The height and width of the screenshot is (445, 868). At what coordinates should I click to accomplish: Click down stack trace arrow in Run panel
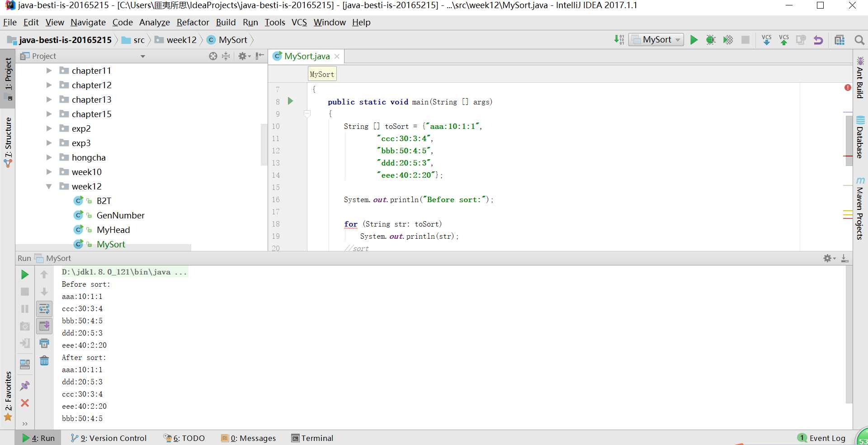click(x=44, y=292)
